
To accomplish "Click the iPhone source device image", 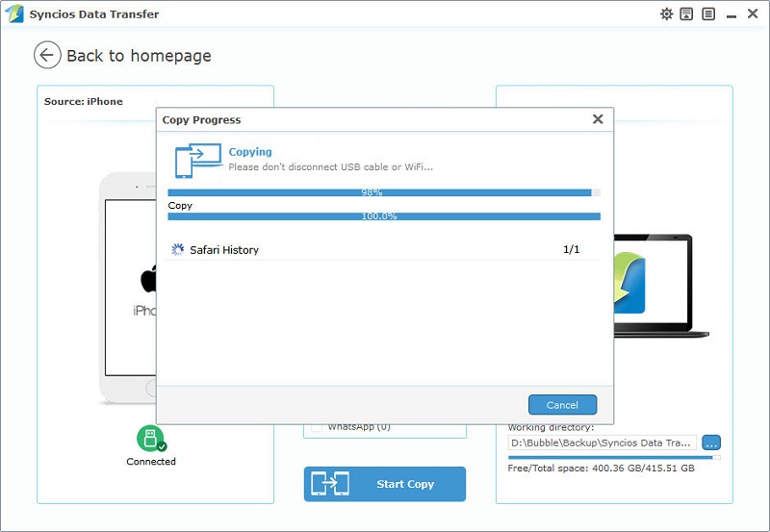I will coord(128,289).
